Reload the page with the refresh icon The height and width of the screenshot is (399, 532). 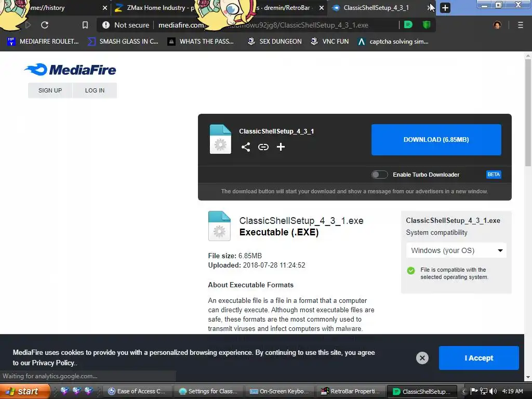[45, 25]
